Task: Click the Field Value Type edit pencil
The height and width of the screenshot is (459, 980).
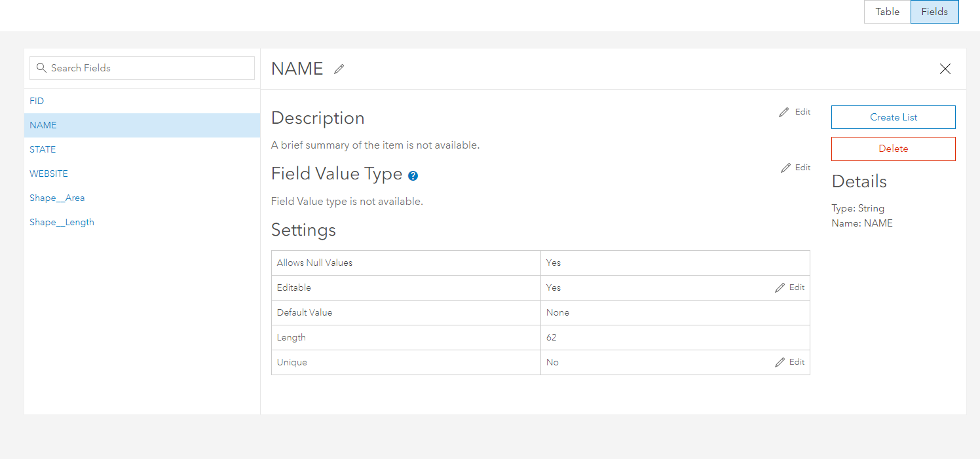Action: pos(786,168)
